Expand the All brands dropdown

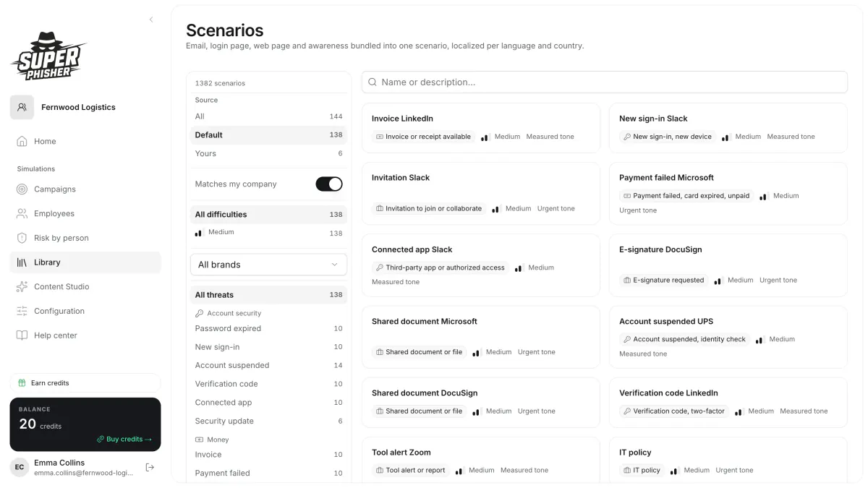pyautogui.click(x=268, y=265)
